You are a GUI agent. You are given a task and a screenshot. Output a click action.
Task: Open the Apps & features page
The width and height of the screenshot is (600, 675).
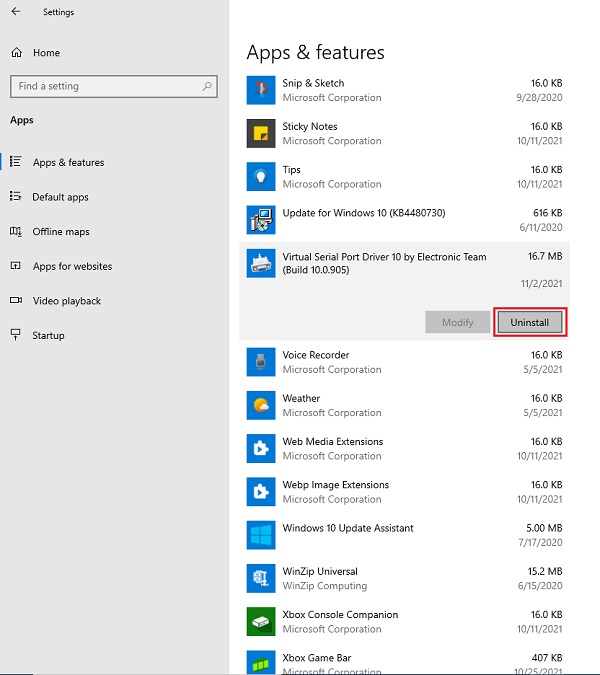pyautogui.click(x=68, y=162)
